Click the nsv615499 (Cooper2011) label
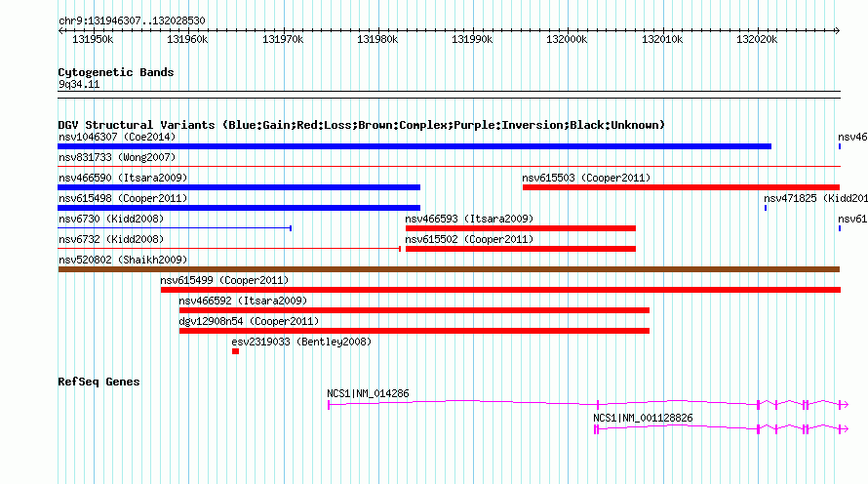 (x=224, y=280)
